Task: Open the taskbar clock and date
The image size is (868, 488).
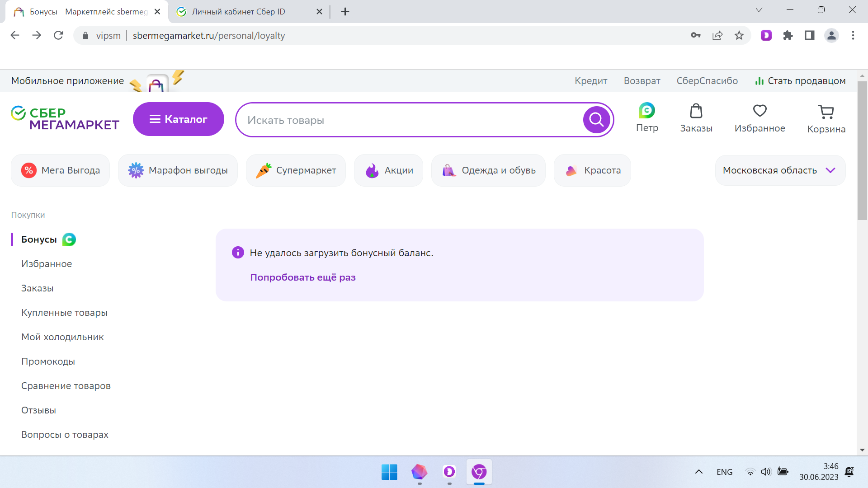Action: [x=819, y=472]
